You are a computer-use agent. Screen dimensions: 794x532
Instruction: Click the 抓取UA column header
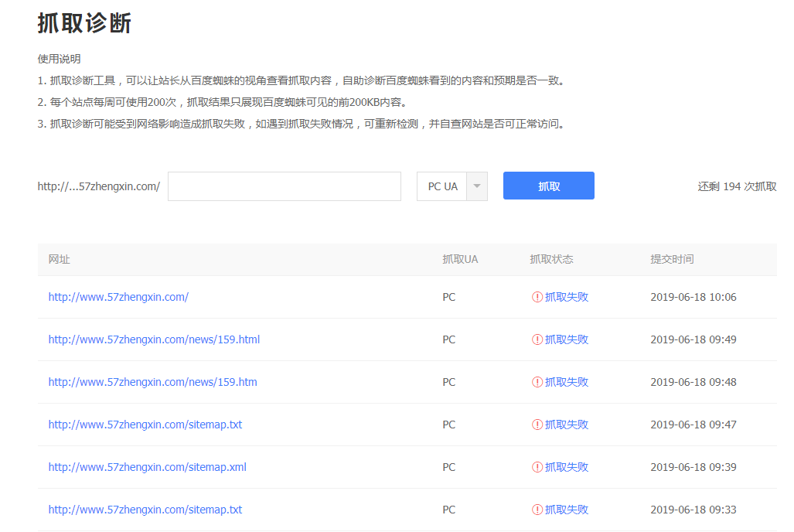pyautogui.click(x=460, y=259)
